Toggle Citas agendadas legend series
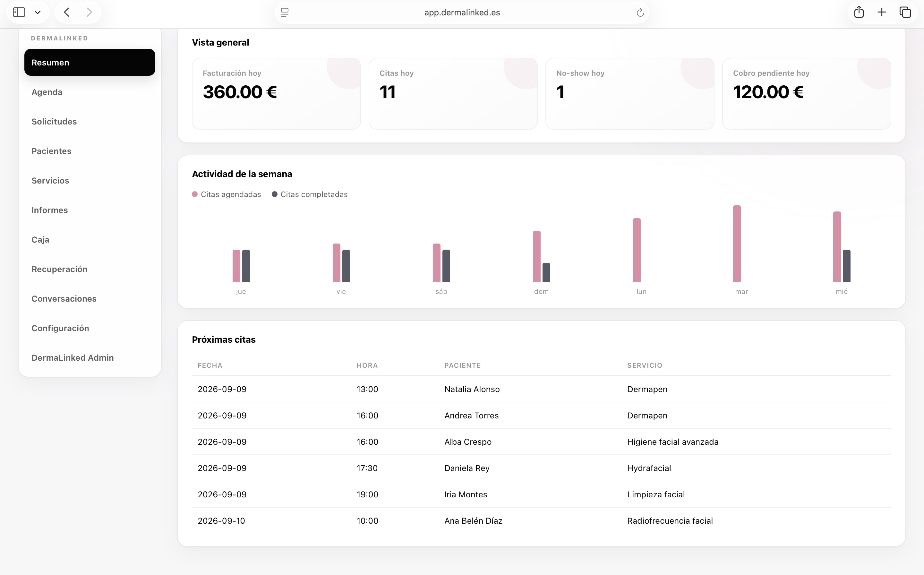Image resolution: width=924 pixels, height=575 pixels. click(x=227, y=194)
